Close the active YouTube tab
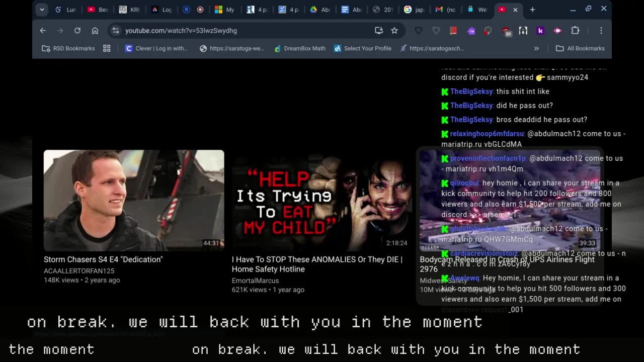The width and height of the screenshot is (644, 362). pos(515,10)
